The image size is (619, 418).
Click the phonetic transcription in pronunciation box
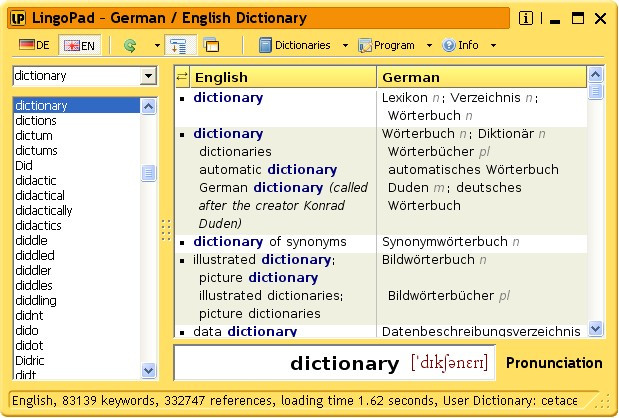449,362
